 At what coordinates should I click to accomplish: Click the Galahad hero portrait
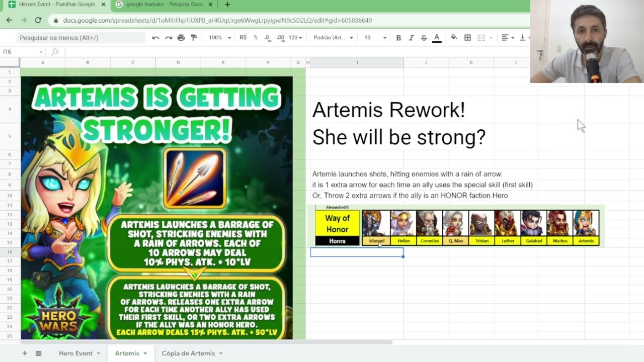[x=534, y=223]
